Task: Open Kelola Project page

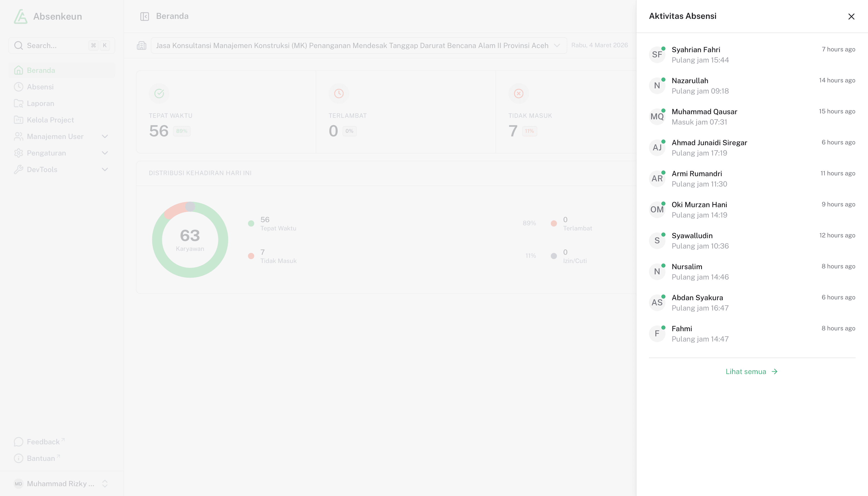Action: pos(50,120)
